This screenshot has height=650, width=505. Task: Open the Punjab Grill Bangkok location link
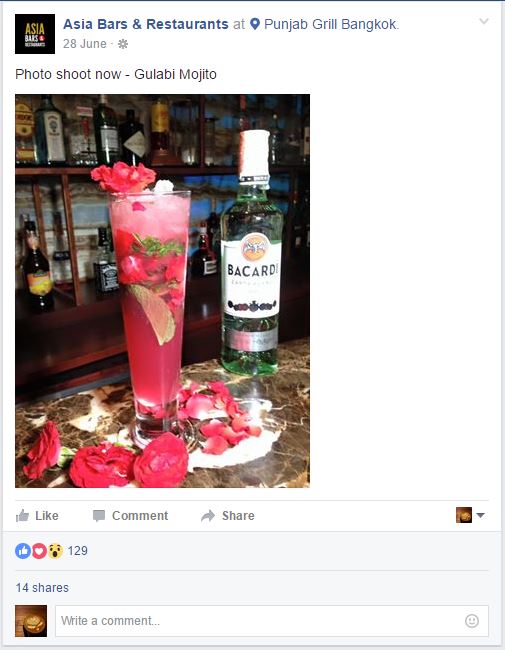[331, 24]
